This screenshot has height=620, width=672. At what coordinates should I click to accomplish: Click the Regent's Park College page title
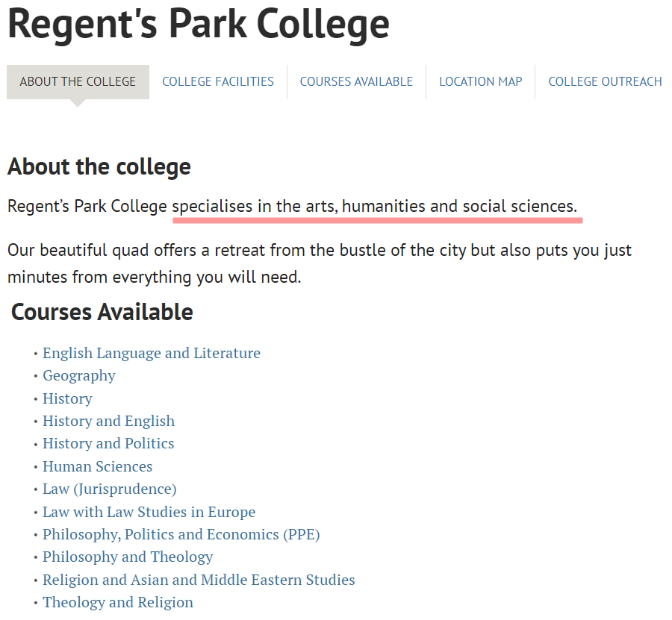click(199, 25)
